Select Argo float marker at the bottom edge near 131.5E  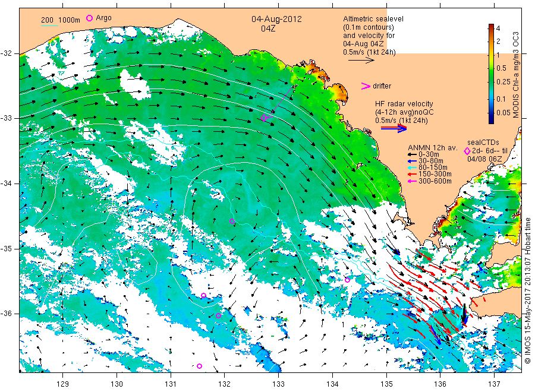coord(200,366)
